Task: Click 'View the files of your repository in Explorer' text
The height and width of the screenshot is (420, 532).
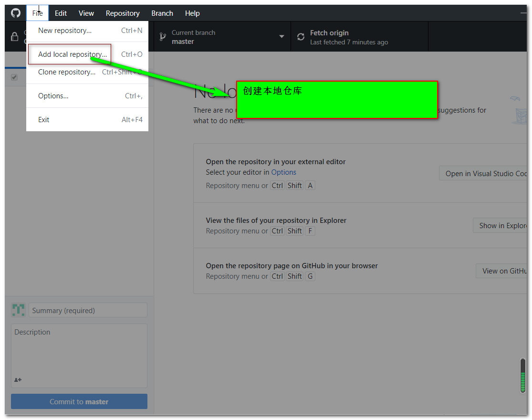Action: (x=276, y=220)
